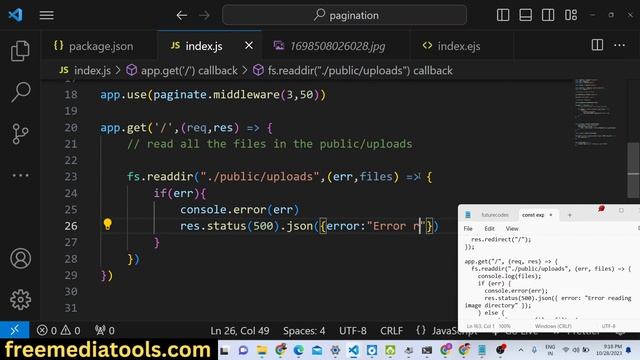Screen dimensions: 640x360
Task: Open the View menu in Notepad
Action: 512,229
